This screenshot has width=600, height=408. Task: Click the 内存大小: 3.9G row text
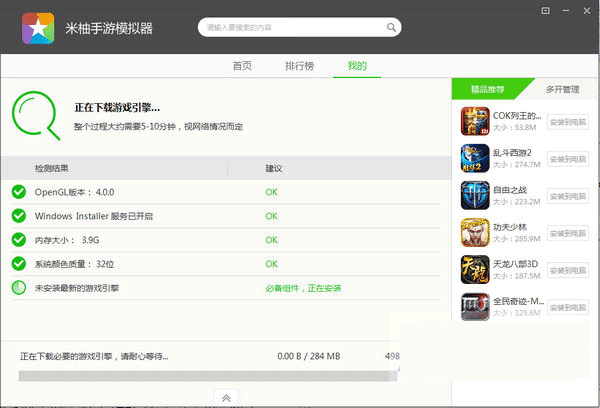pyautogui.click(x=67, y=240)
